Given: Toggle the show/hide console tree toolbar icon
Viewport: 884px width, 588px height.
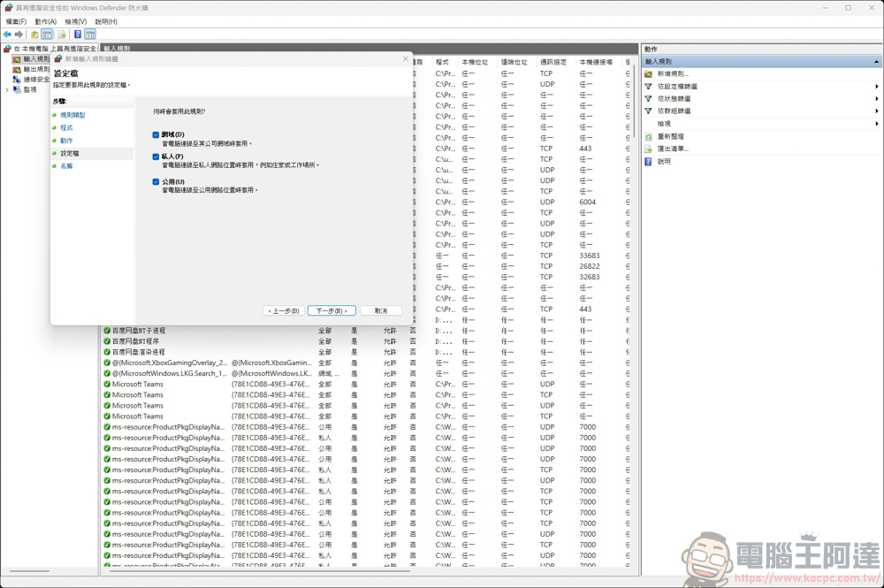Looking at the screenshot, I should coord(48,34).
